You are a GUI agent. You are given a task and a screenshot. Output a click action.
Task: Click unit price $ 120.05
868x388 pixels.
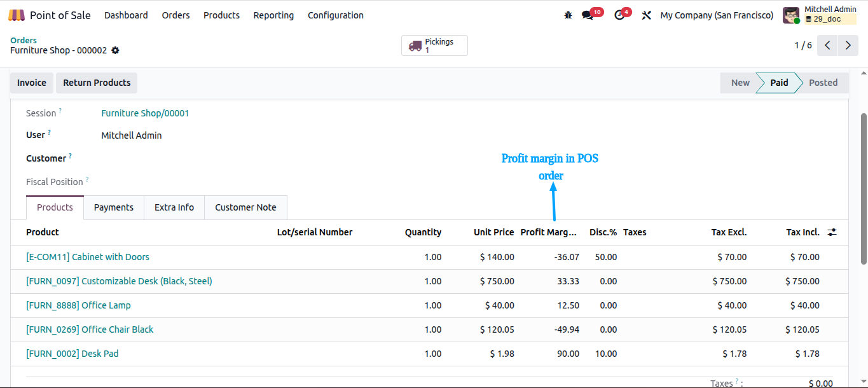coord(497,329)
